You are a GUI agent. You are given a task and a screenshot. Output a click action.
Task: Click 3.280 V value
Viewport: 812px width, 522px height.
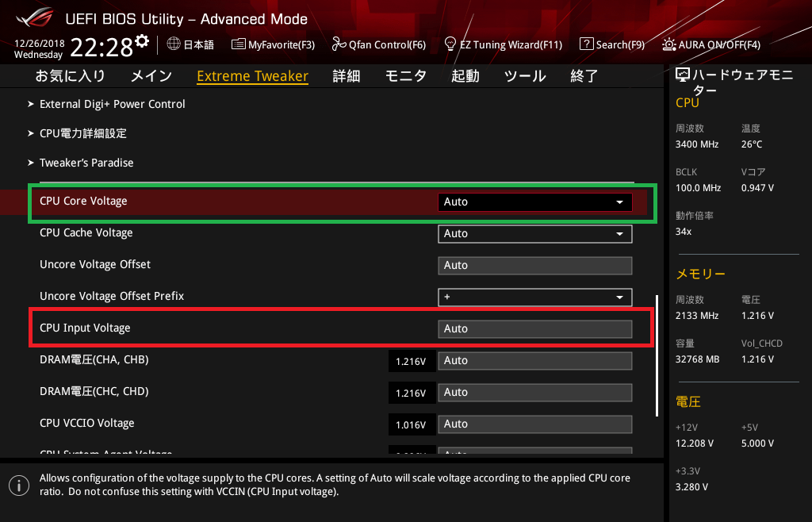[x=691, y=487]
